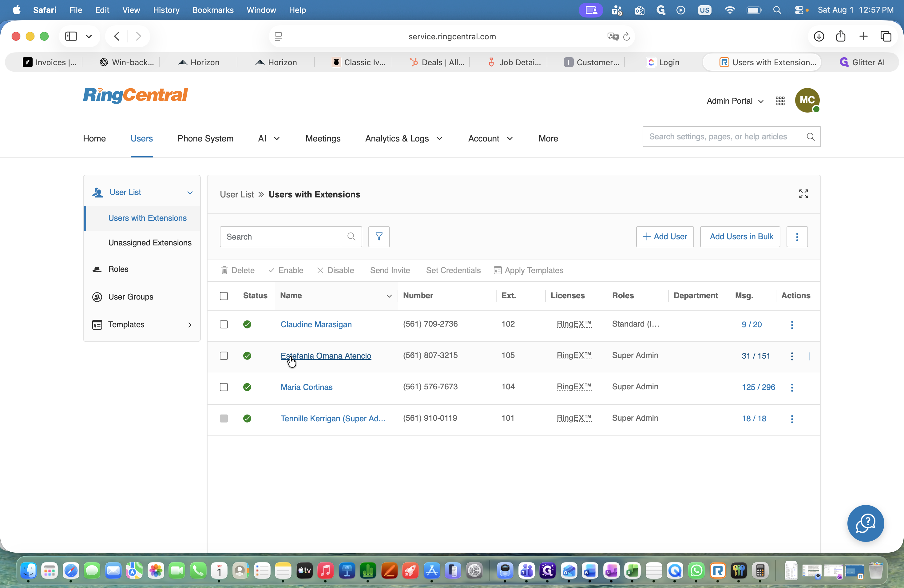Show Safari tab overview
904x588 pixels.
[886, 37]
